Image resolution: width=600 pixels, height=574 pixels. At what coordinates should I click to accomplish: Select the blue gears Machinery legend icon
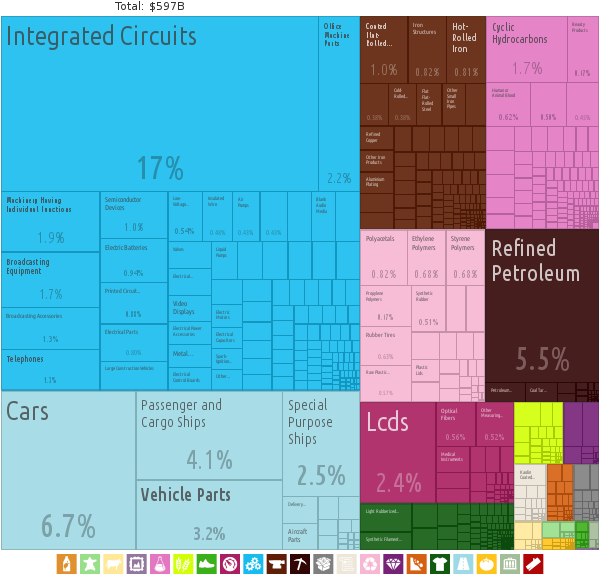253,564
